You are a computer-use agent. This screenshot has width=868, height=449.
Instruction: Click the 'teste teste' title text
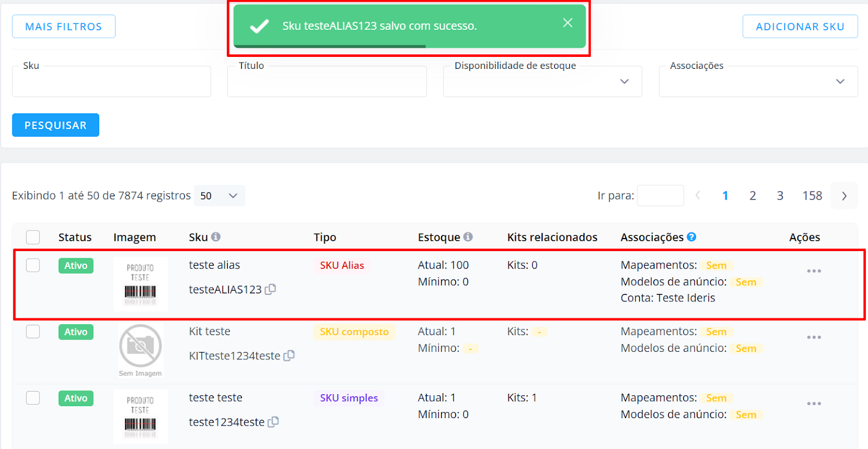(x=215, y=397)
